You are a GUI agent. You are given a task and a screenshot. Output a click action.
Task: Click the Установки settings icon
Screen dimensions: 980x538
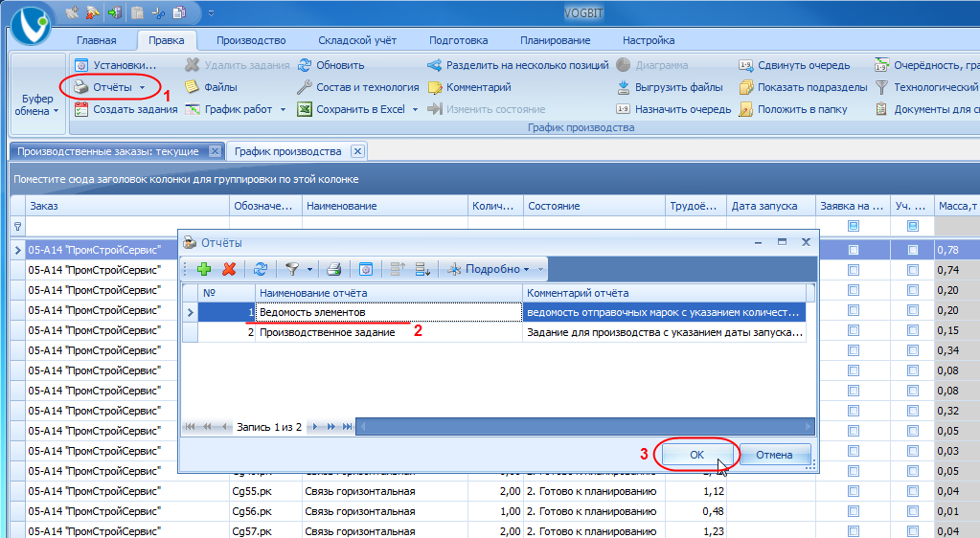[x=81, y=65]
